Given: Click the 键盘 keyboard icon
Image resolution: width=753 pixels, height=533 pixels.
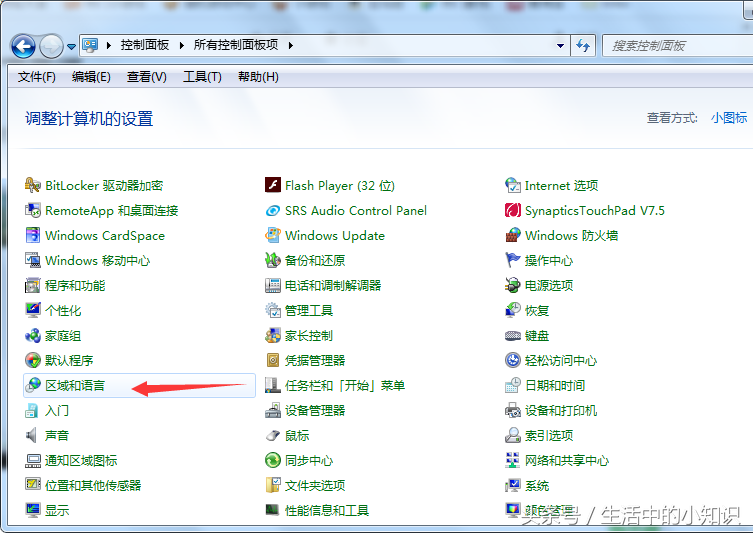Looking at the screenshot, I should tap(513, 335).
